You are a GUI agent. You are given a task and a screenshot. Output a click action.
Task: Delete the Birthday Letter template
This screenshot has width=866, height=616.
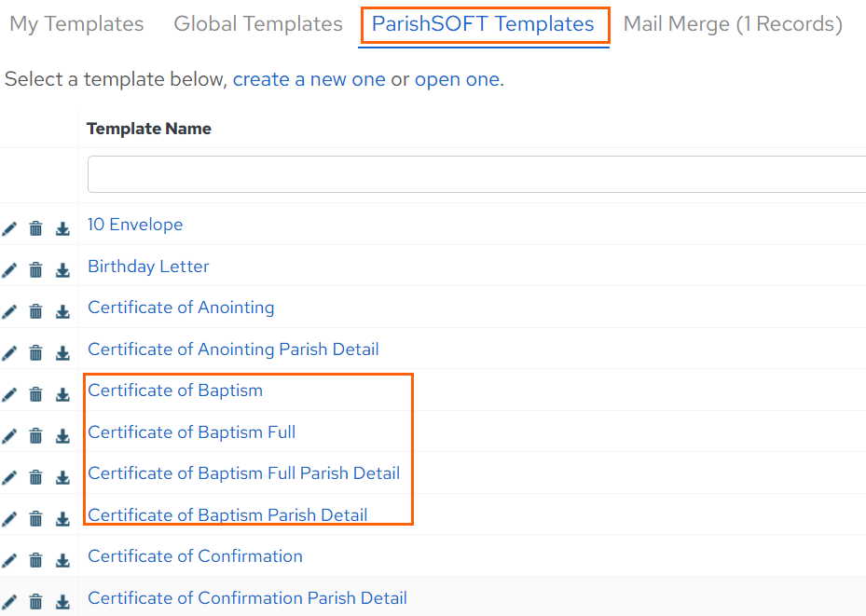point(36,270)
